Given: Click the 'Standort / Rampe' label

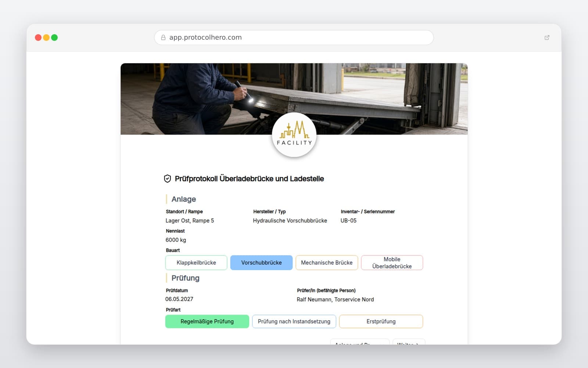Looking at the screenshot, I should coord(184,212).
